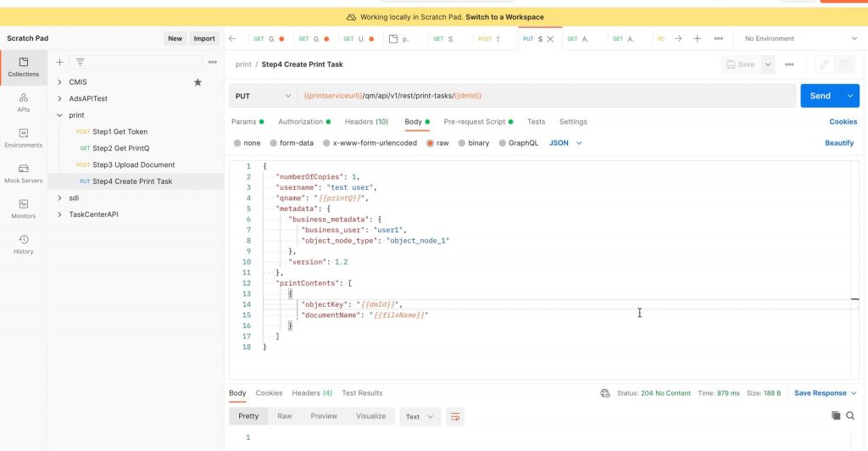868x451 pixels.
Task: Open the Send button dropdown arrow
Action: pyautogui.click(x=850, y=96)
